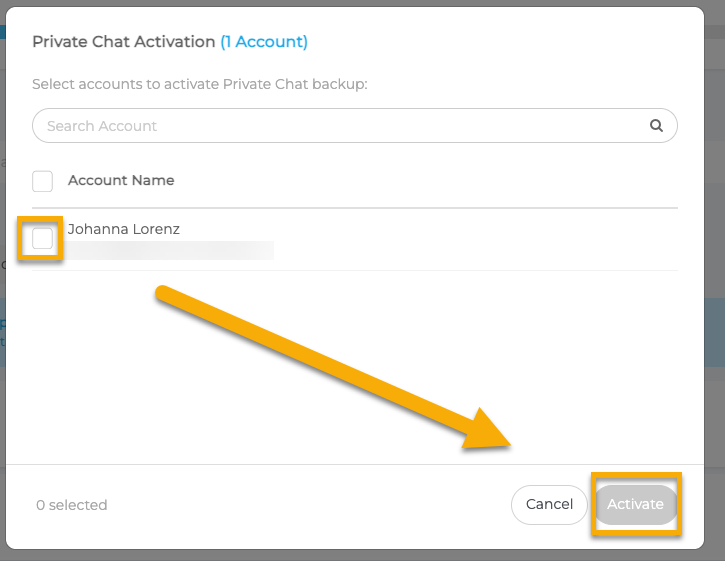Click the placeholder text "Search Account"

(102, 126)
